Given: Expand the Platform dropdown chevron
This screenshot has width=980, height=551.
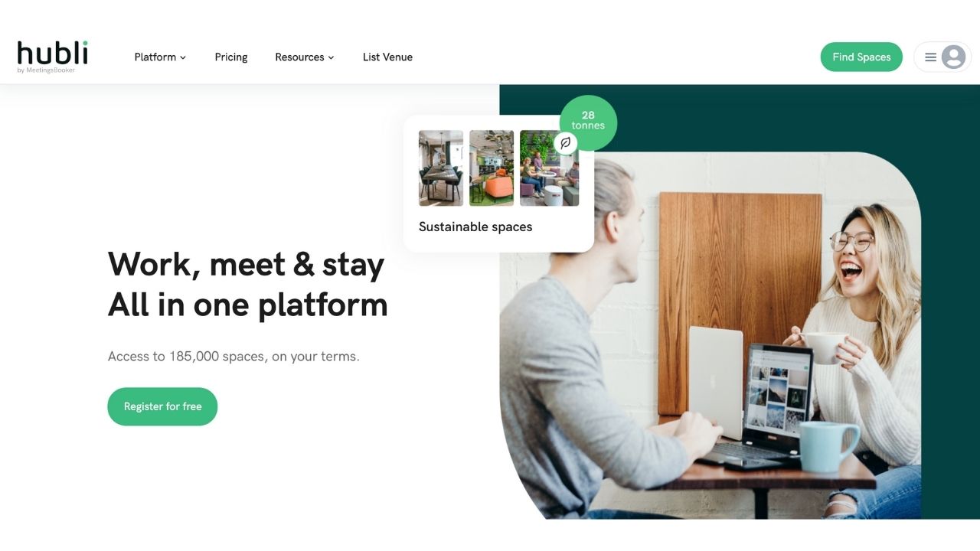Looking at the screenshot, I should pyautogui.click(x=183, y=57).
